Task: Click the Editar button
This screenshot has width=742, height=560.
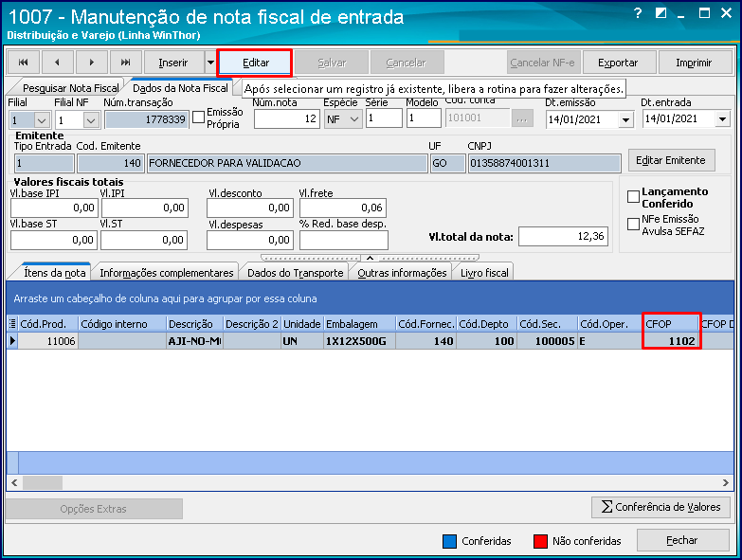Action: click(256, 63)
